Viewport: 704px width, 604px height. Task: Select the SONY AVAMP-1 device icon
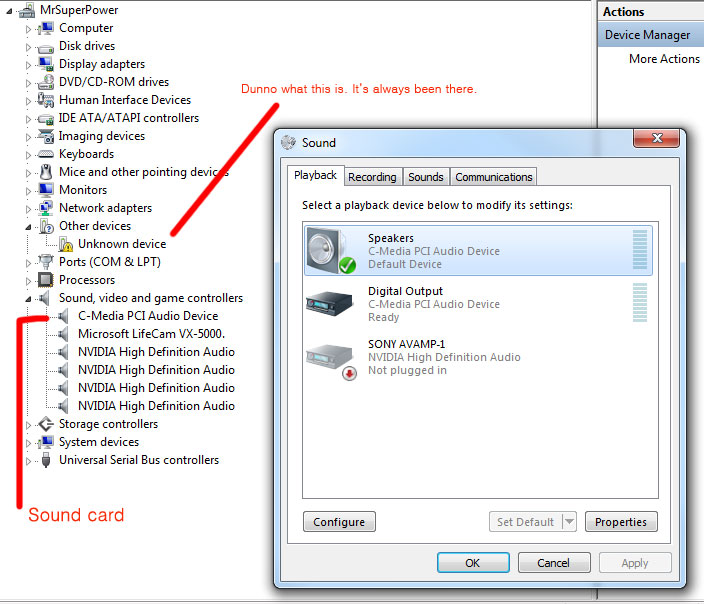pyautogui.click(x=331, y=361)
